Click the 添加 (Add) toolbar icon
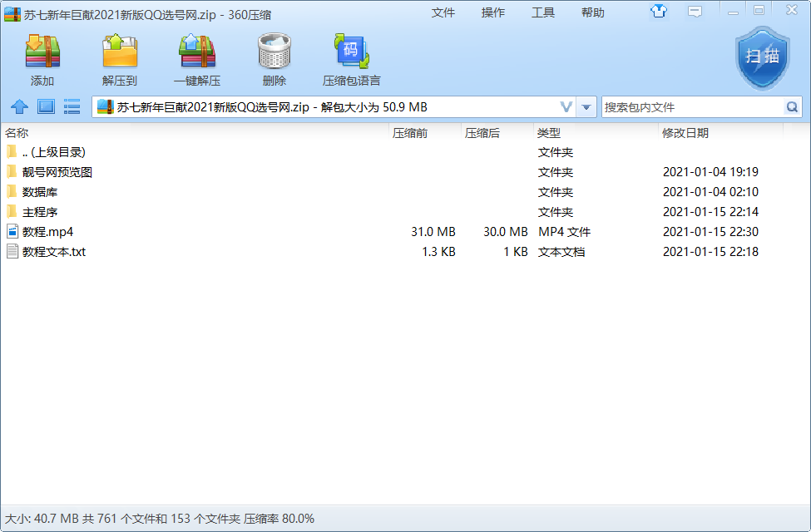811x532 pixels. tap(42, 52)
